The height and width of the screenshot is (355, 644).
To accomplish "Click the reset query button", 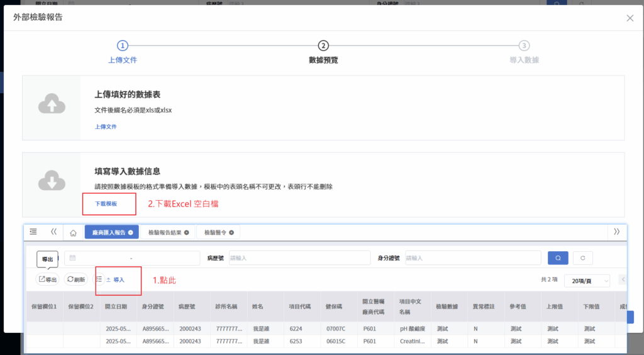I will [582, 258].
